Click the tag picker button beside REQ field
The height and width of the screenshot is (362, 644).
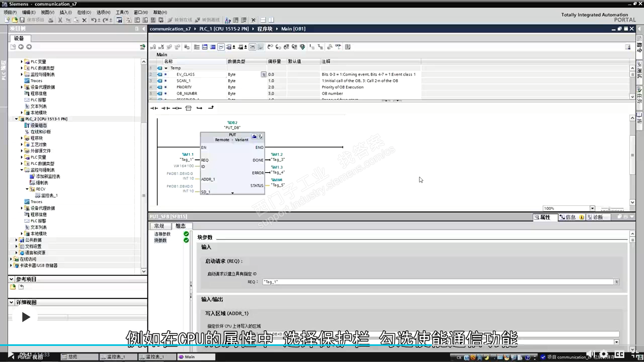pos(616,282)
